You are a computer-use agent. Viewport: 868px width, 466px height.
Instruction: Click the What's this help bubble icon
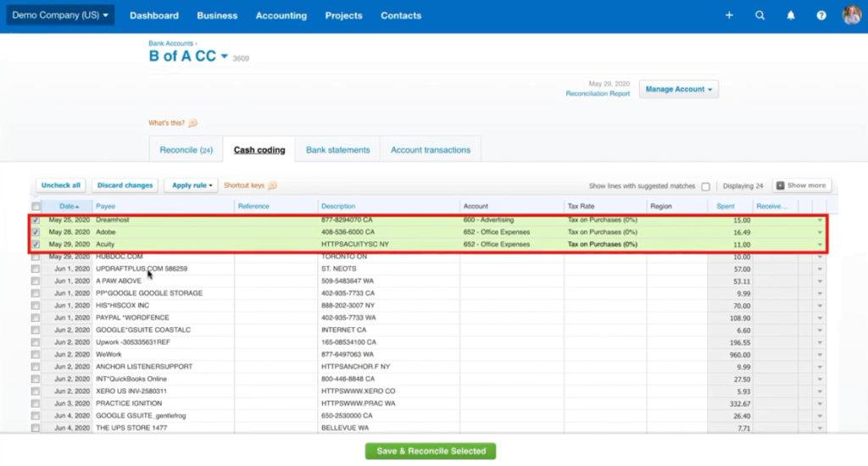pyautogui.click(x=192, y=123)
